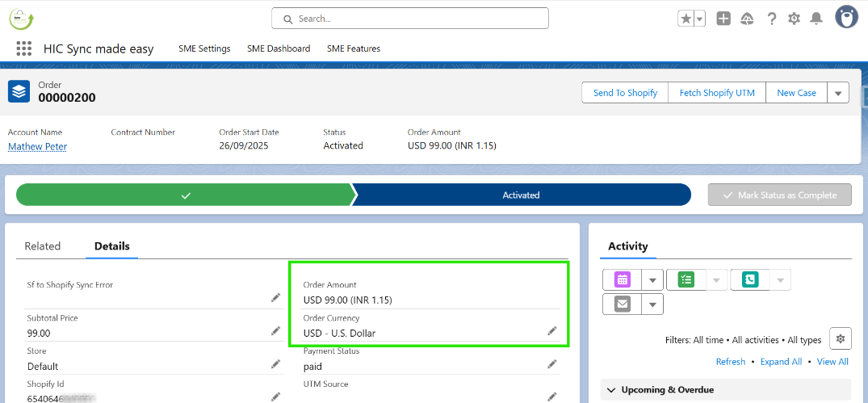Open the Mathew Peter account link
Viewport: 868px width, 403px height.
(x=38, y=146)
